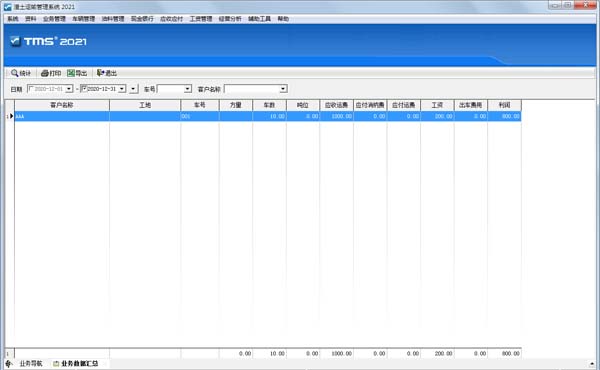600x370 pixels.
Task: Click the 利润 column header
Action: pos(504,105)
